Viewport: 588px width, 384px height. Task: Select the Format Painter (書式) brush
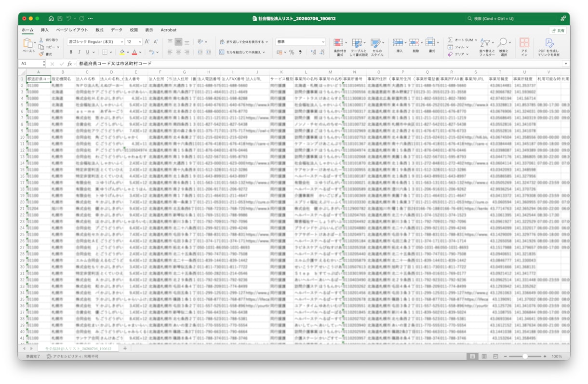(x=41, y=54)
